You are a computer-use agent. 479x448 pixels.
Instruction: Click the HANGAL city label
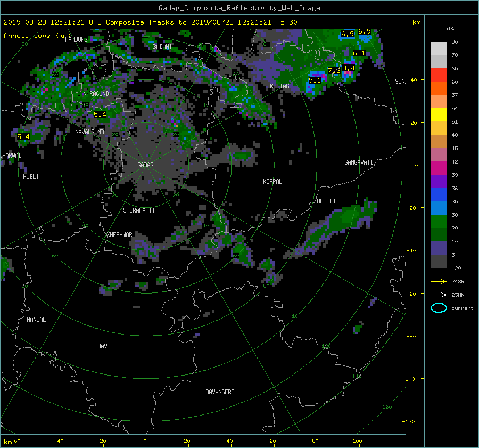coord(36,320)
